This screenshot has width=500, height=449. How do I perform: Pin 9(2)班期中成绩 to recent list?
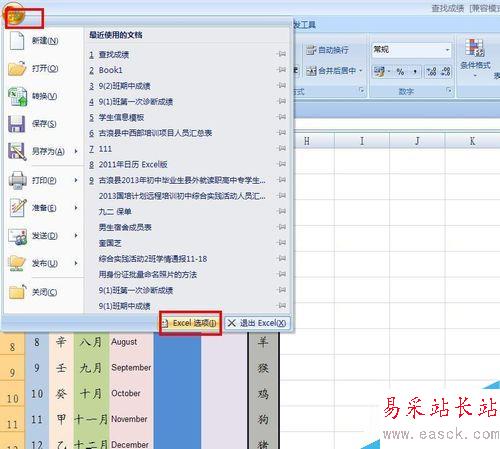pyautogui.click(x=282, y=85)
